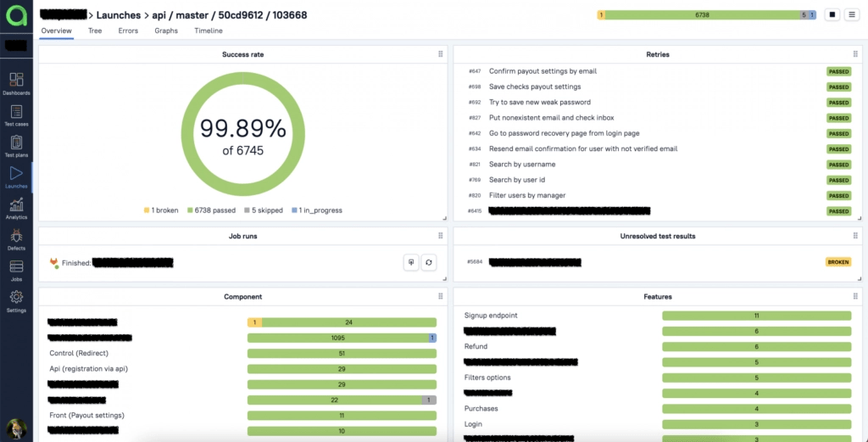Switch to the Tree tab
Image resolution: width=868 pixels, height=442 pixels.
[95, 31]
